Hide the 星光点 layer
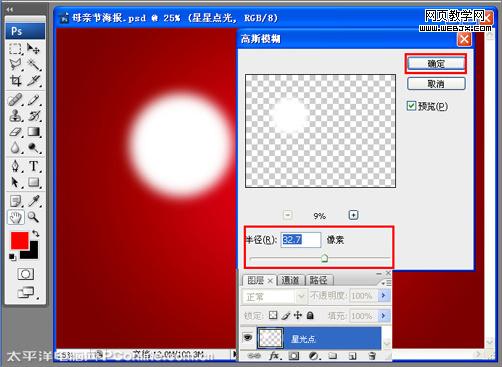 coord(248,337)
